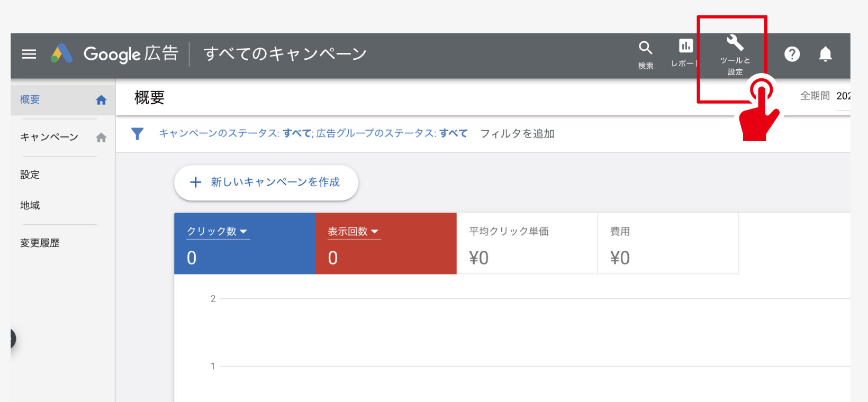This screenshot has width=868, height=402.
Task: Open 設定 in the left sidebar
Action: pyautogui.click(x=30, y=175)
